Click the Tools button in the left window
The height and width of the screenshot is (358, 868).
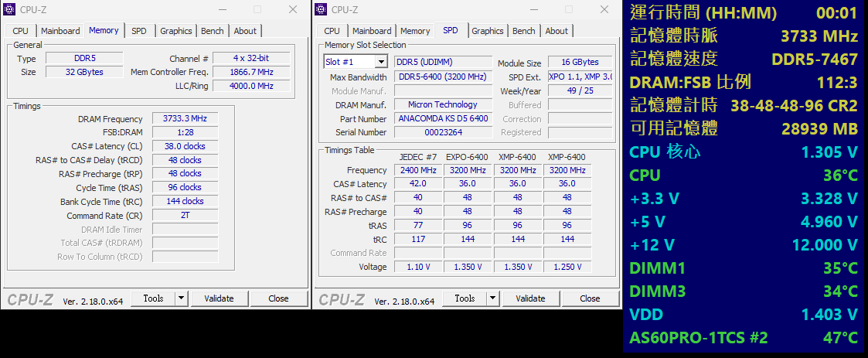(x=153, y=298)
